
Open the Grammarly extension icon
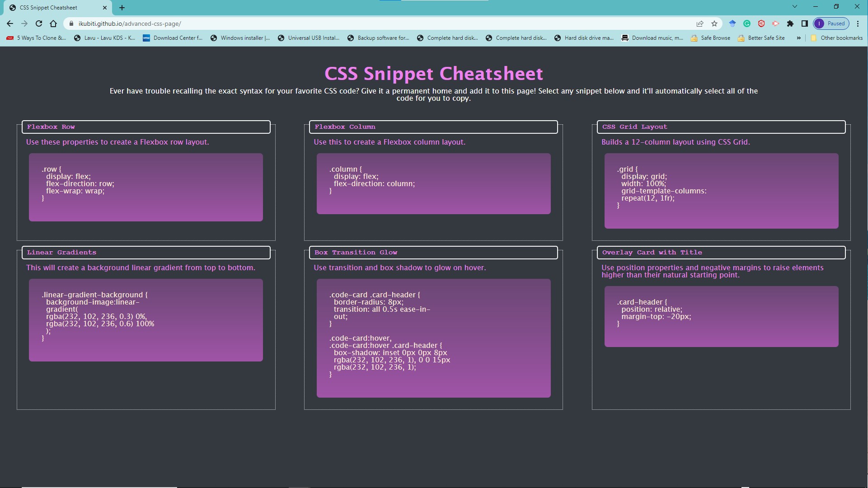point(747,23)
